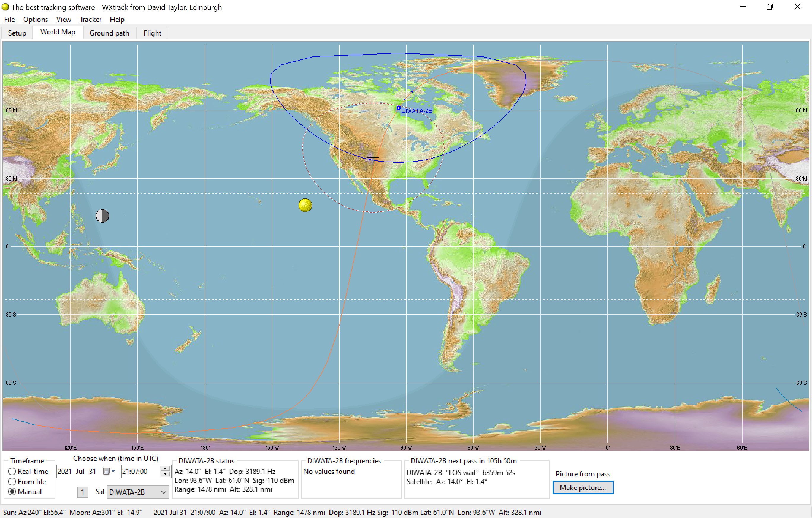Select the From file timeframe option
The image size is (812, 518).
click(12, 481)
